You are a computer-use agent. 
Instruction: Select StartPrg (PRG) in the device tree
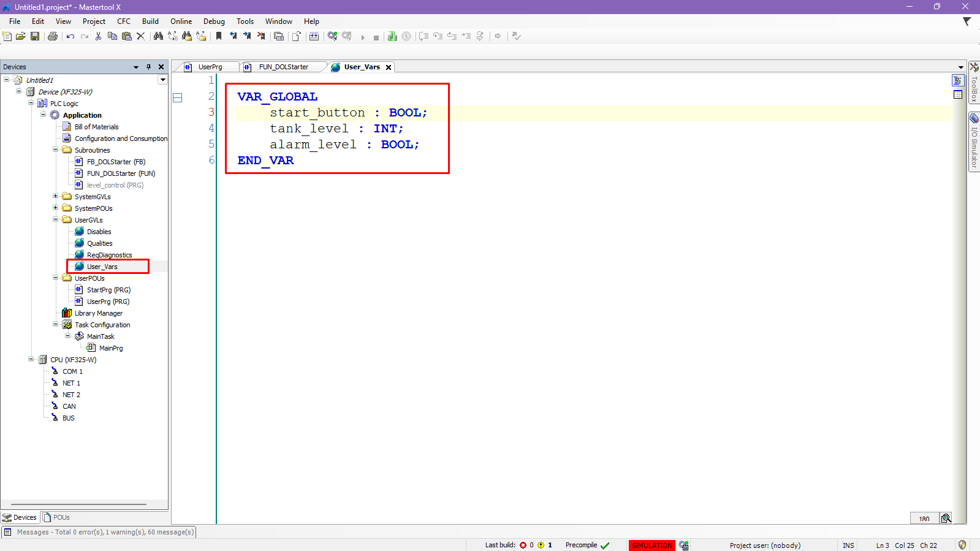pos(108,290)
